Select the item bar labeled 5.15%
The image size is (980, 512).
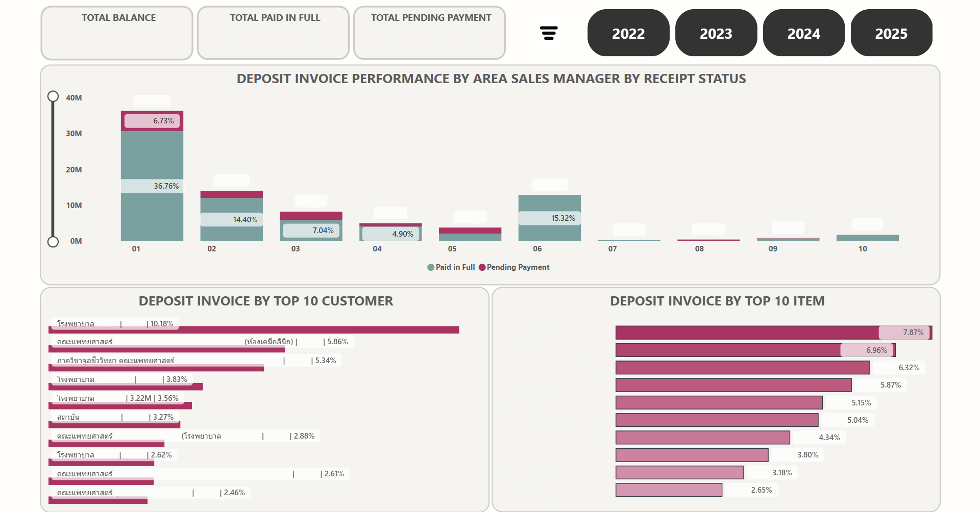719,402
